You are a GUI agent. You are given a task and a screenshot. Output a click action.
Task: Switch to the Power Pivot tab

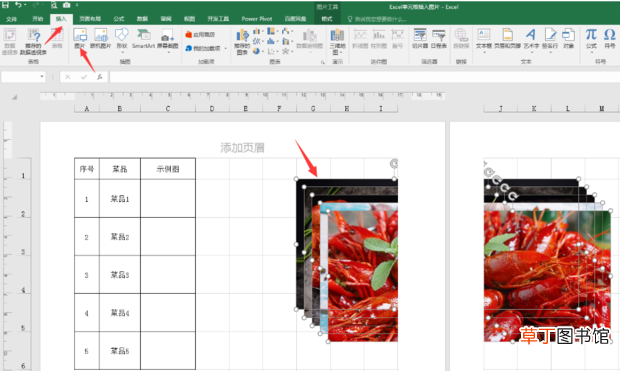click(257, 19)
